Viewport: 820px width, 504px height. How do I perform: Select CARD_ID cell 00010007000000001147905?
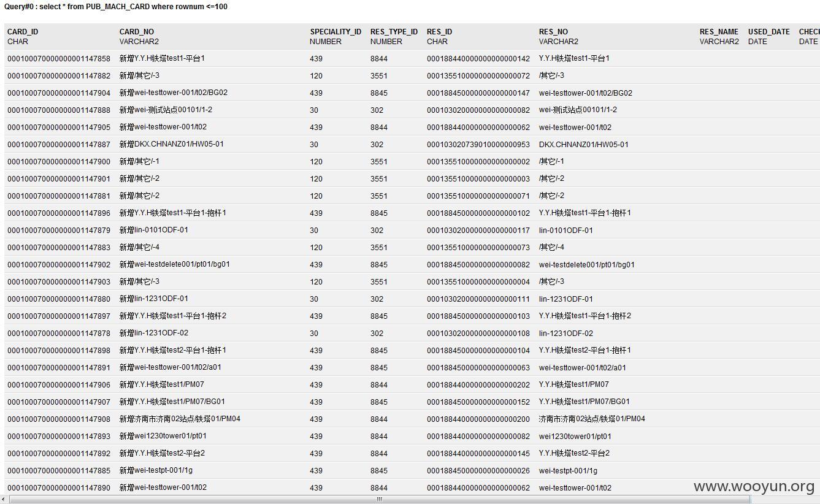tap(59, 128)
